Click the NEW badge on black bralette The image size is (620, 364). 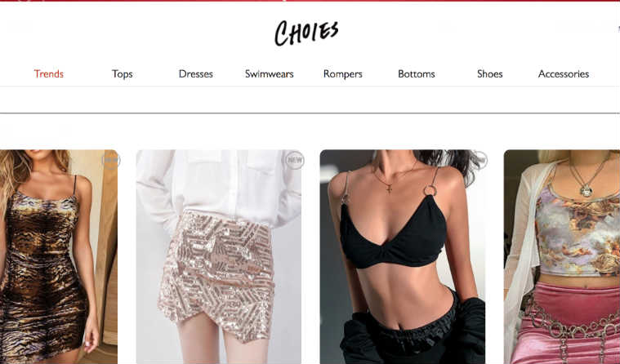point(481,160)
